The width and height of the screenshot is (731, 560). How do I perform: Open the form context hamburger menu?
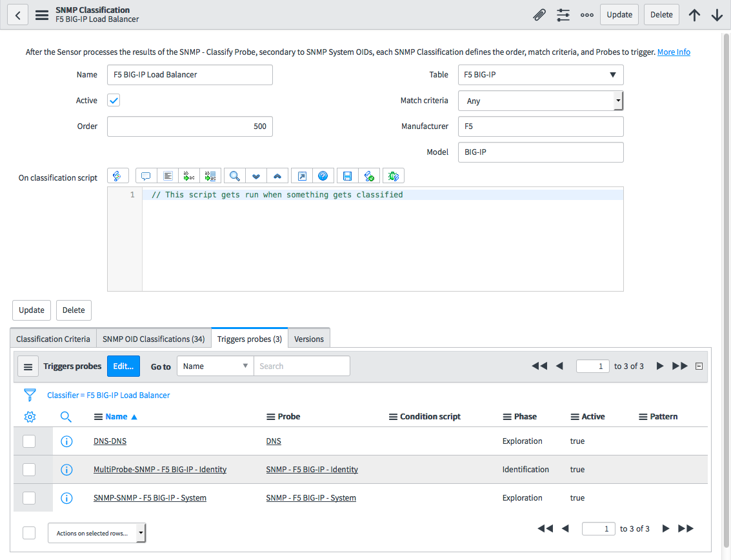click(42, 15)
